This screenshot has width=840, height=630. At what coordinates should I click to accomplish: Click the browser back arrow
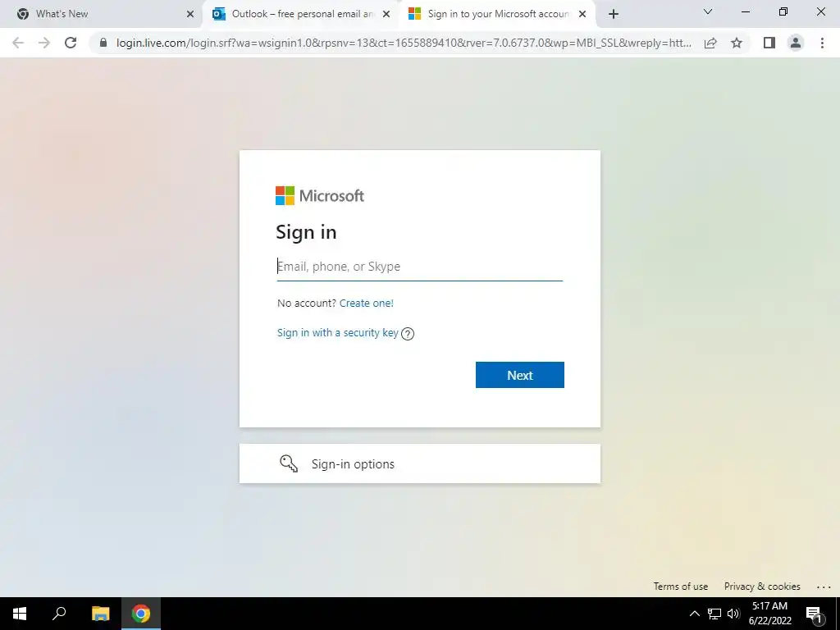pyautogui.click(x=18, y=43)
